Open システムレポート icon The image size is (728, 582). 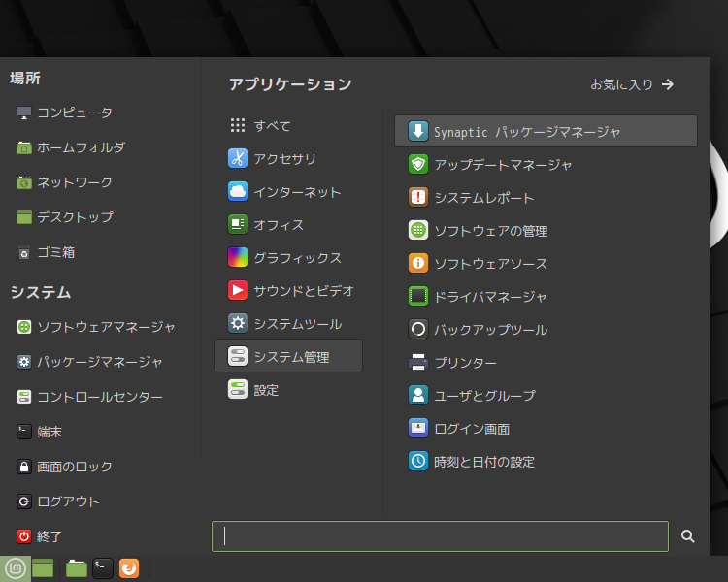click(418, 197)
